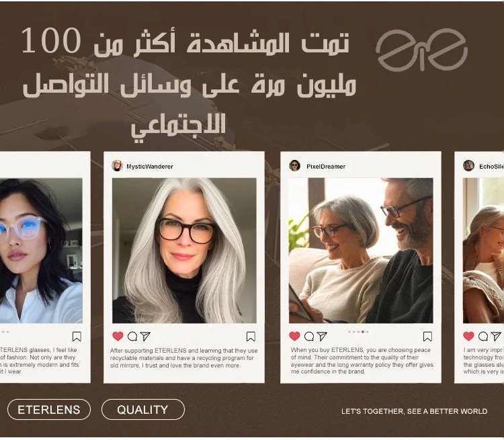This screenshot has height=440, width=504.
Task: Share the MysticWanderer post
Action: tap(145, 336)
